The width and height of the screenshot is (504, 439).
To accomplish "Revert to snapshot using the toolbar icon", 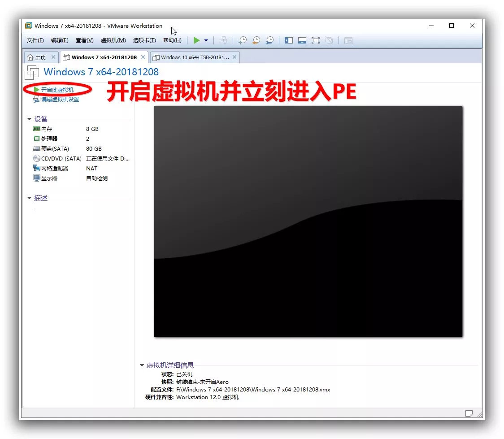I will (256, 40).
